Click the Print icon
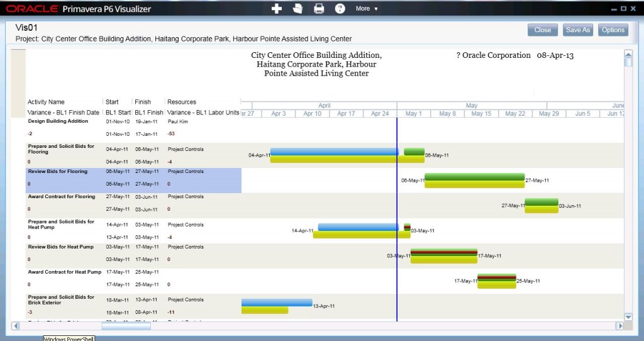Image resolution: width=644 pixels, height=341 pixels. (x=319, y=9)
